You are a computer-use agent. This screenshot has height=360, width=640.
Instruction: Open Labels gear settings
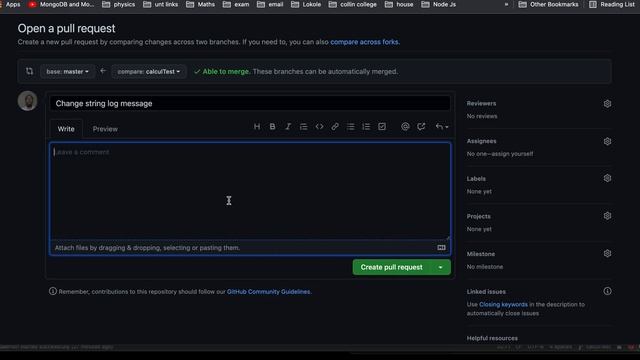tap(607, 178)
